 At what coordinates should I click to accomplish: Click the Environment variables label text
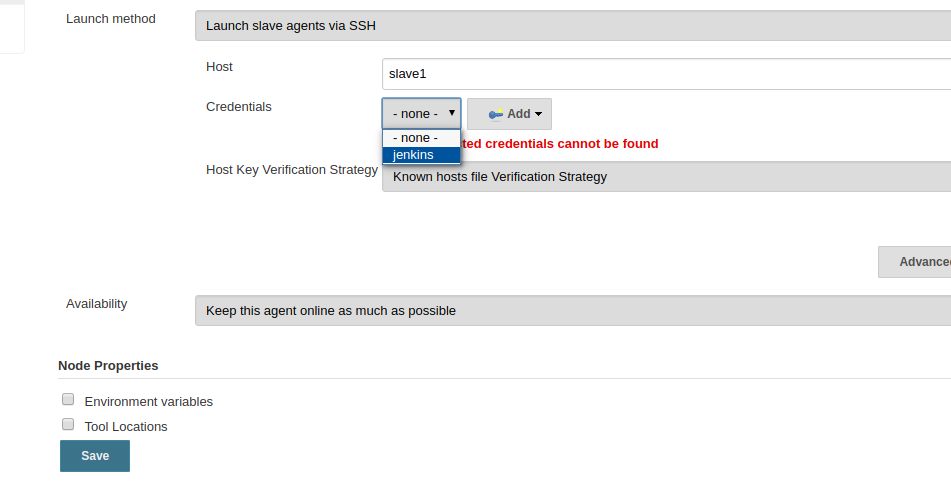pyautogui.click(x=149, y=401)
